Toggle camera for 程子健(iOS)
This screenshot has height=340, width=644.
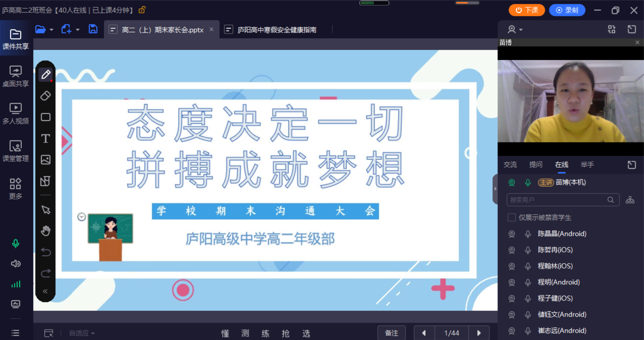(512, 299)
